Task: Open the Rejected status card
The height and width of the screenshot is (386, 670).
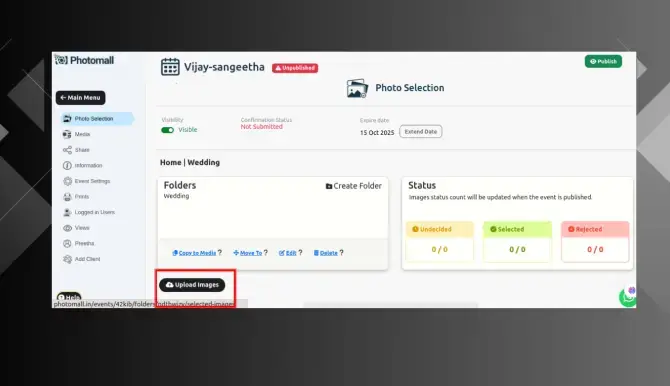Action: 595,242
